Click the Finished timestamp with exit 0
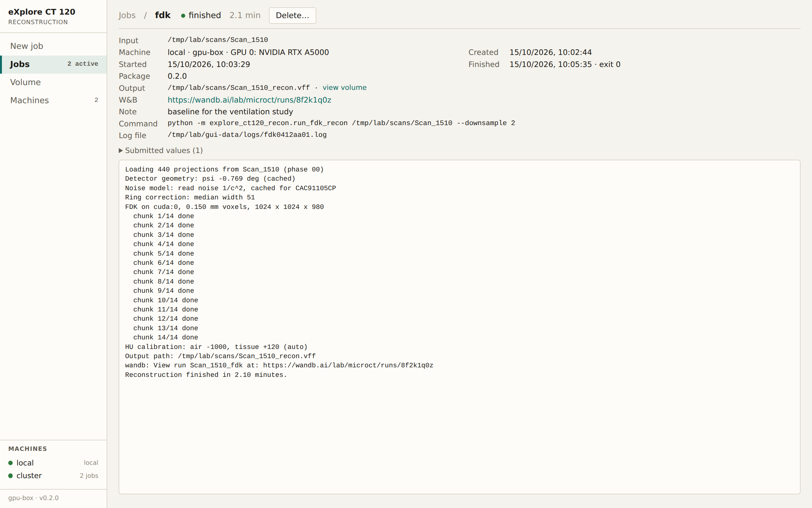Image resolution: width=812 pixels, height=508 pixels. [565, 64]
